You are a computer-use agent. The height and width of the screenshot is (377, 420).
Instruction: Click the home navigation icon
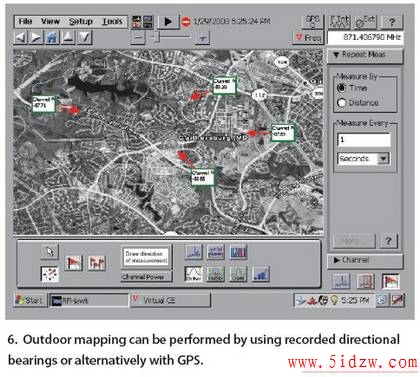point(52,37)
